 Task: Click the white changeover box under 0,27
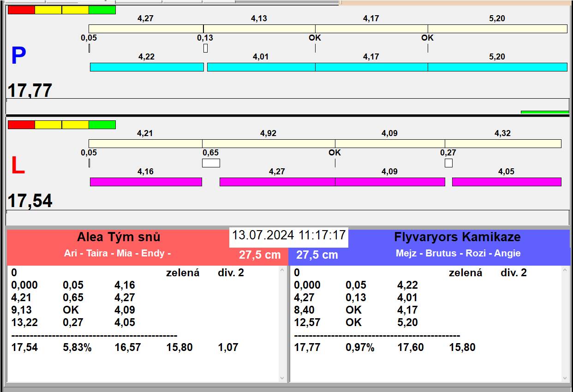tap(448, 163)
